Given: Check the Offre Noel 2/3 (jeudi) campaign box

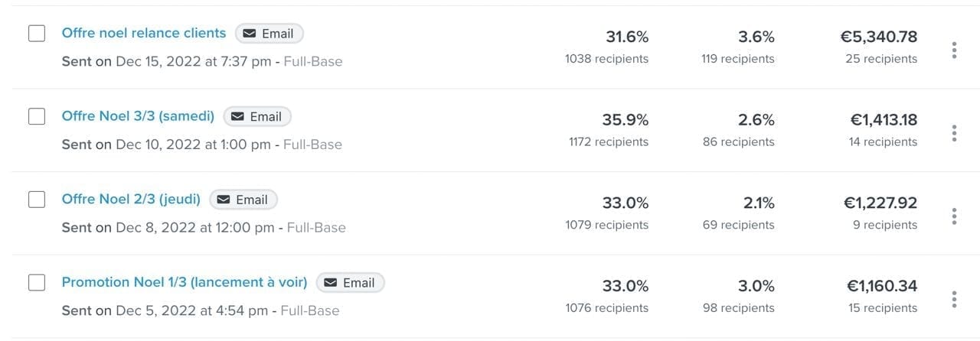Looking at the screenshot, I should [37, 200].
